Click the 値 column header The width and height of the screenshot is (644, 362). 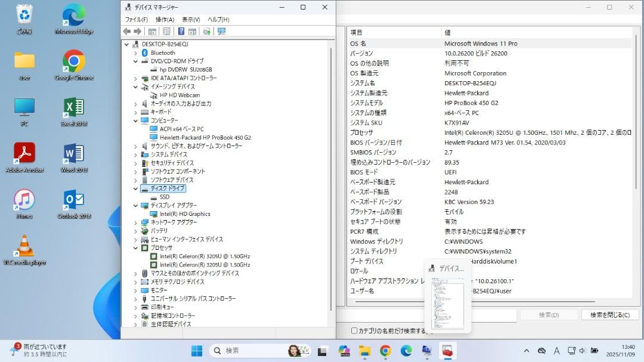537,32
